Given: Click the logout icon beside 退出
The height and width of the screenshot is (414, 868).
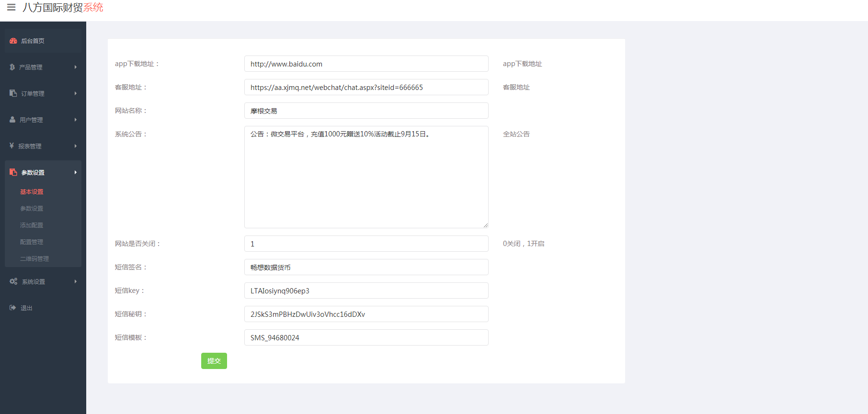Looking at the screenshot, I should pos(12,308).
